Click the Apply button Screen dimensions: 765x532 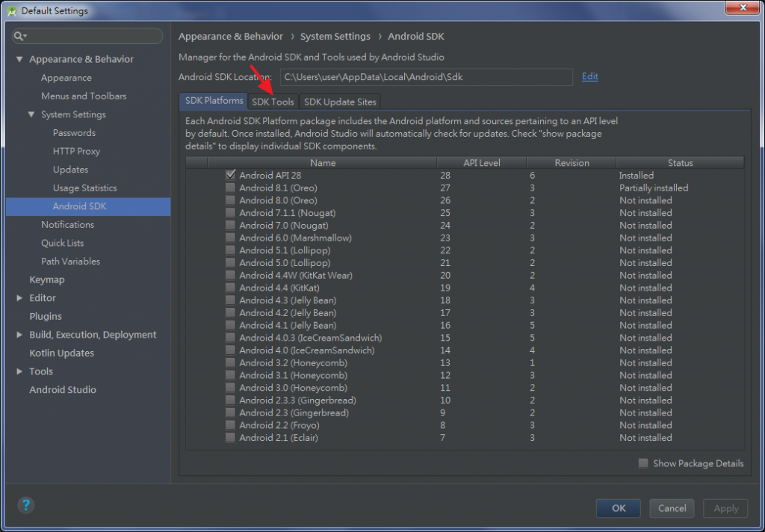click(725, 508)
